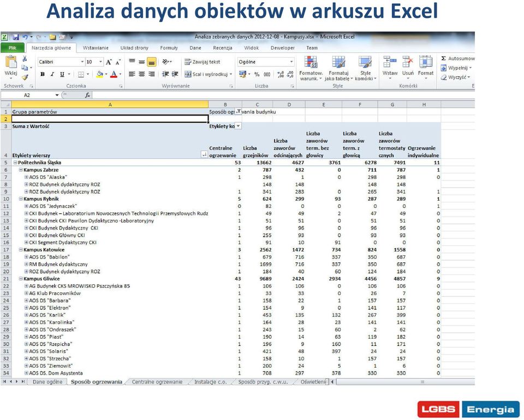The height and width of the screenshot is (420, 524).
Task: Open Formatowanie warunkowe conditional formatting
Action: tap(311, 68)
